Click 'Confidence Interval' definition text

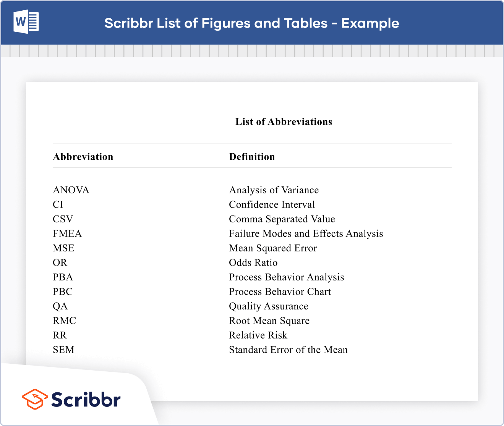point(272,204)
